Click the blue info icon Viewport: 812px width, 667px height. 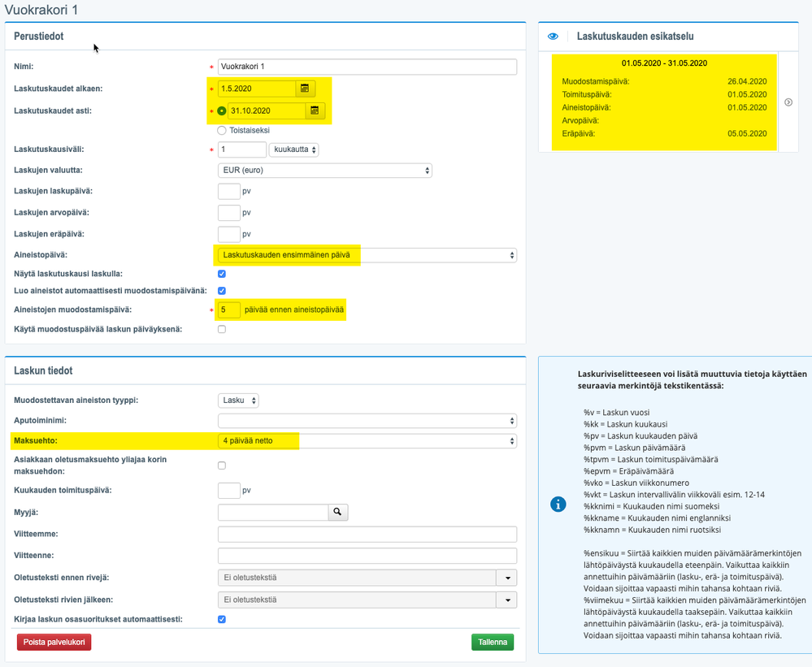pyautogui.click(x=558, y=504)
